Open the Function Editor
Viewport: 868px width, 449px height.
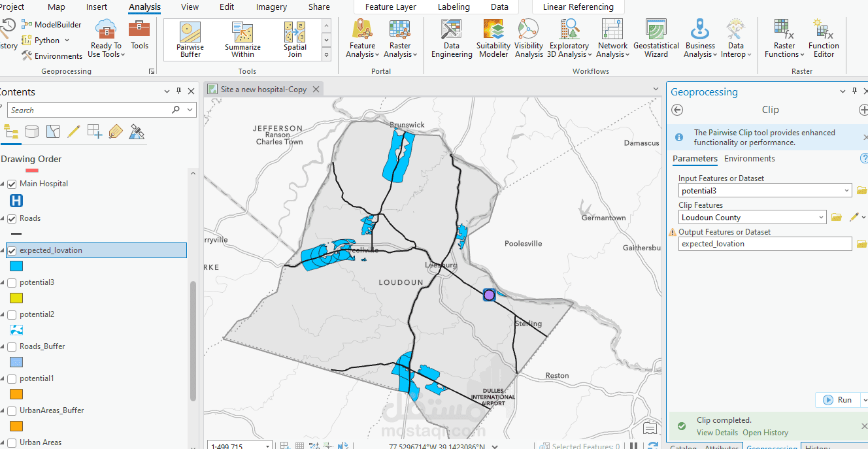[824, 39]
